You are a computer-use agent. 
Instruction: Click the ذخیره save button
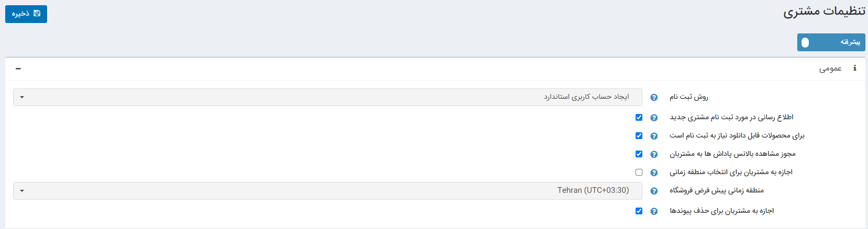point(26,14)
